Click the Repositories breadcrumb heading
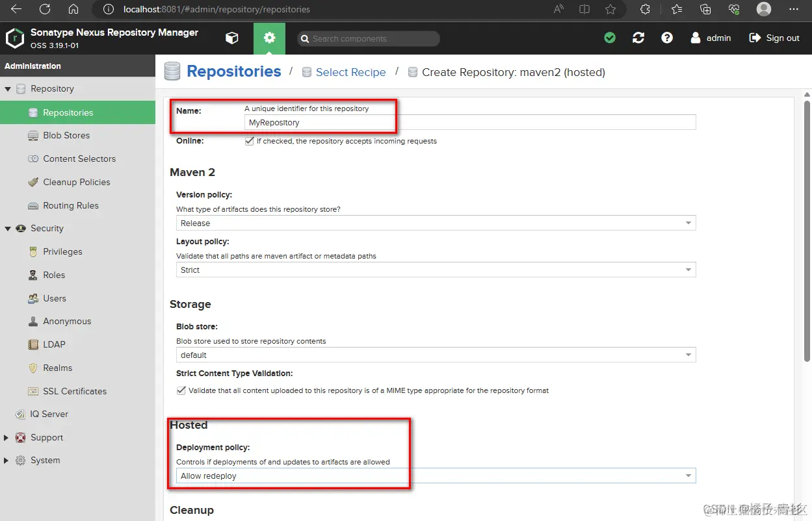This screenshot has height=521, width=812. (x=234, y=71)
